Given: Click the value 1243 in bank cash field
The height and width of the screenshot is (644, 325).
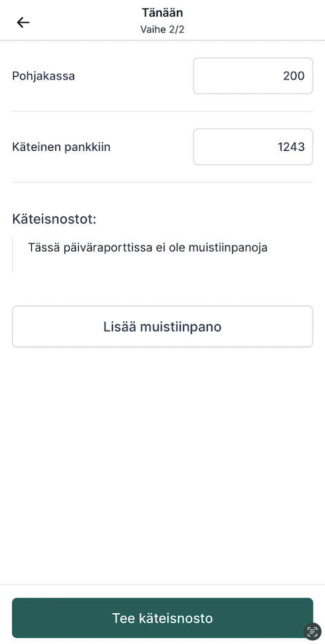Looking at the screenshot, I should tap(291, 147).
